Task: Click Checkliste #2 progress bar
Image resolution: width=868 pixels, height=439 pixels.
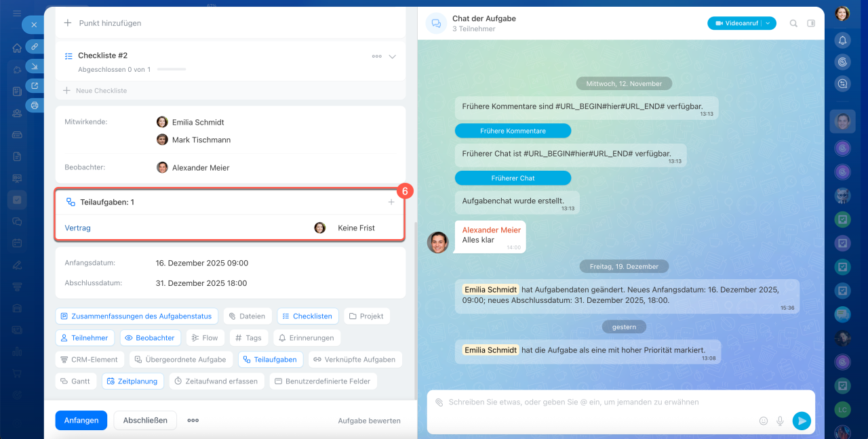Action: pos(171,69)
